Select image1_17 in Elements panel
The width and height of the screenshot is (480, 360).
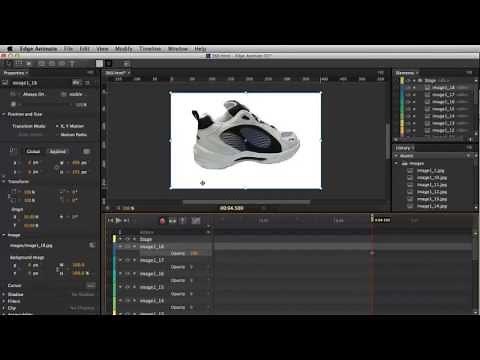click(x=443, y=95)
